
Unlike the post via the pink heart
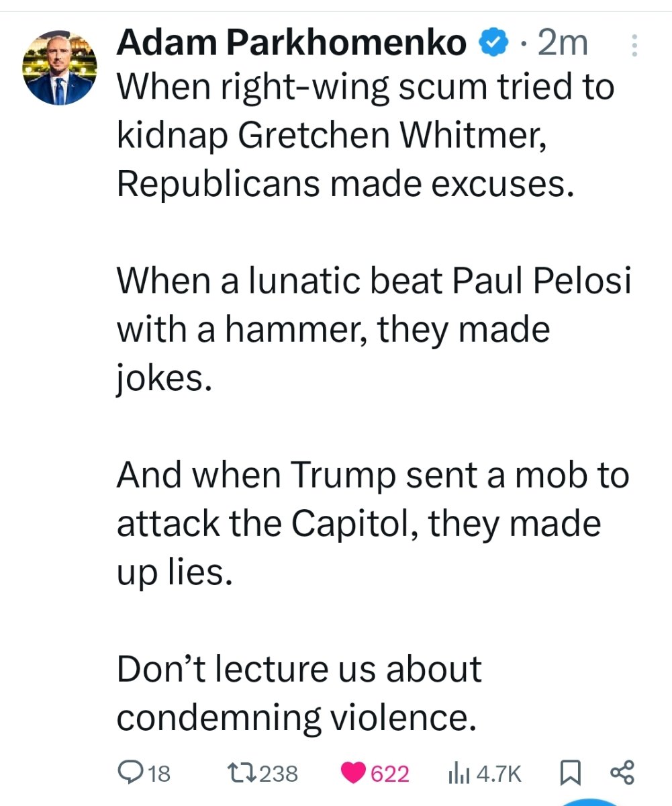(353, 774)
